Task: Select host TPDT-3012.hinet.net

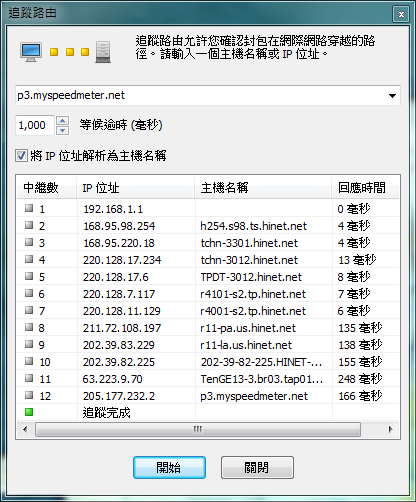Action: point(251,277)
